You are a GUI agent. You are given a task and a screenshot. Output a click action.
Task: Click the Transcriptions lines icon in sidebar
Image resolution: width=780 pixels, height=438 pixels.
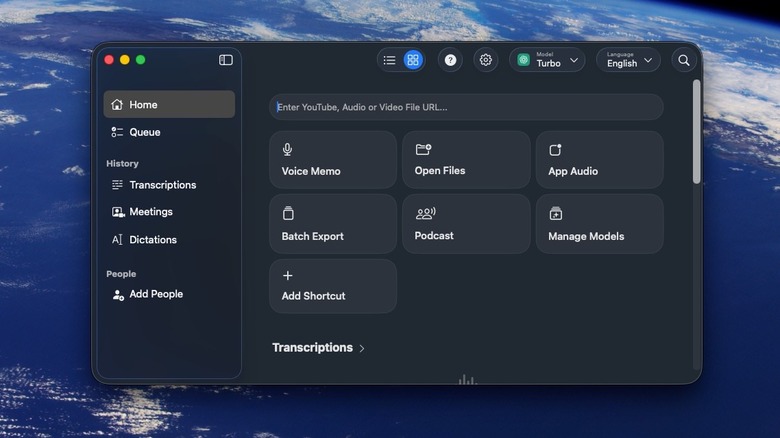117,185
